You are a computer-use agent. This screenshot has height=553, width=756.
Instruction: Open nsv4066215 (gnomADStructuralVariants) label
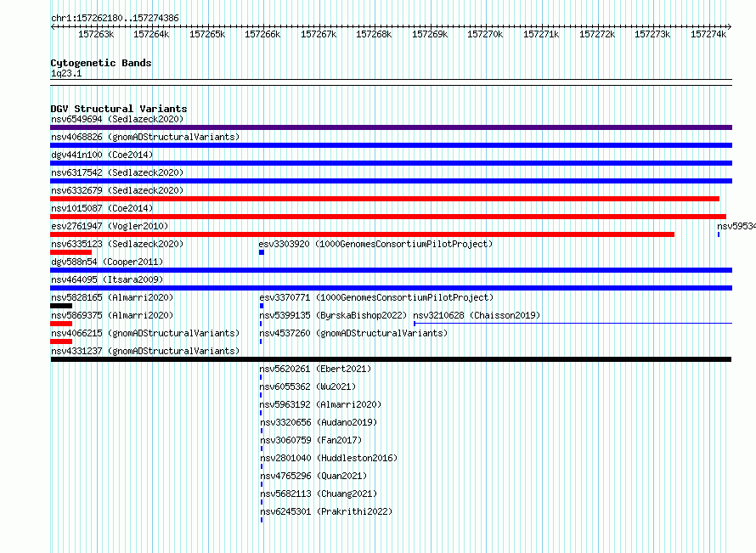[145, 333]
